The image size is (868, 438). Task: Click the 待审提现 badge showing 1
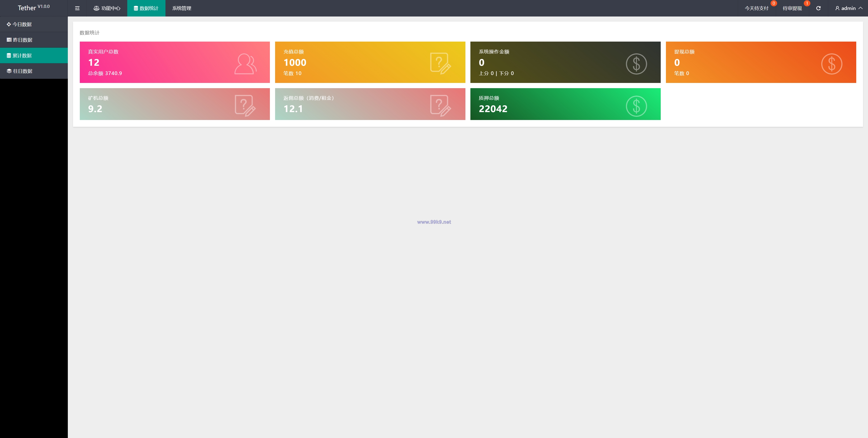pyautogui.click(x=807, y=3)
